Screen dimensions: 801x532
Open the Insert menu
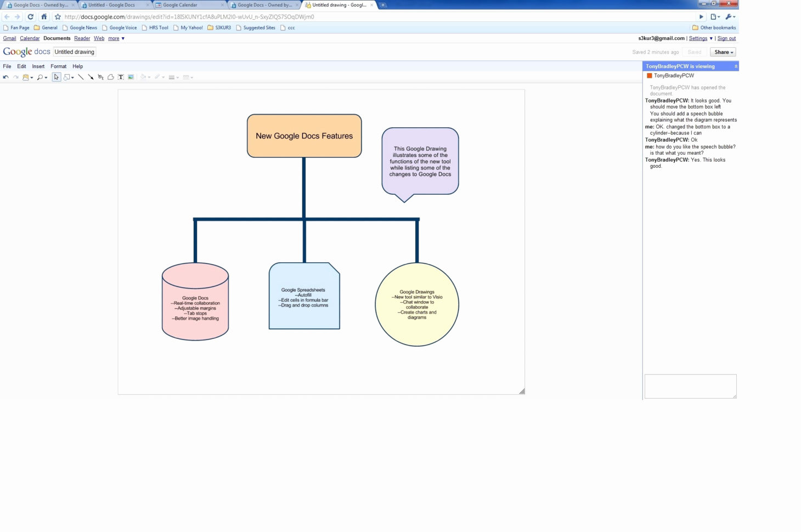[38, 66]
